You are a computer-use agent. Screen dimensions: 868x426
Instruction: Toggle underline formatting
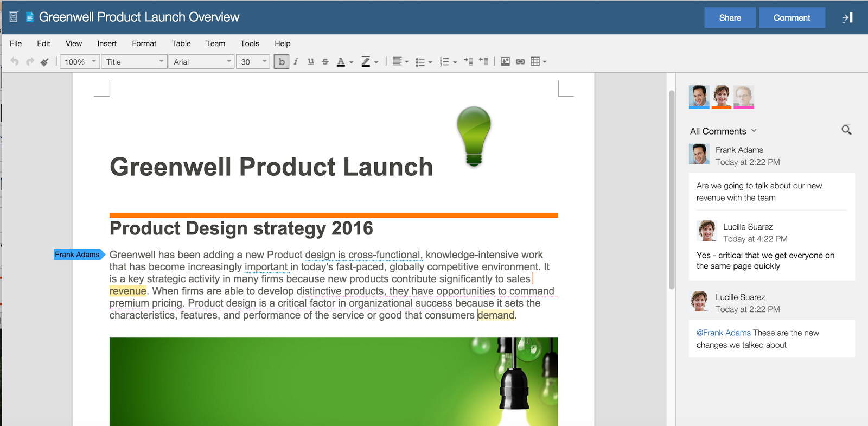point(310,61)
